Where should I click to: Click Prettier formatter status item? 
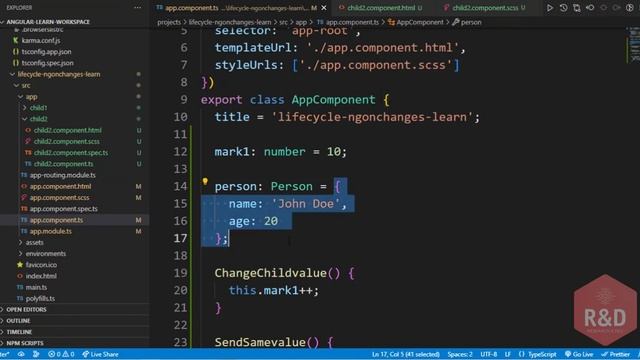tap(616, 354)
